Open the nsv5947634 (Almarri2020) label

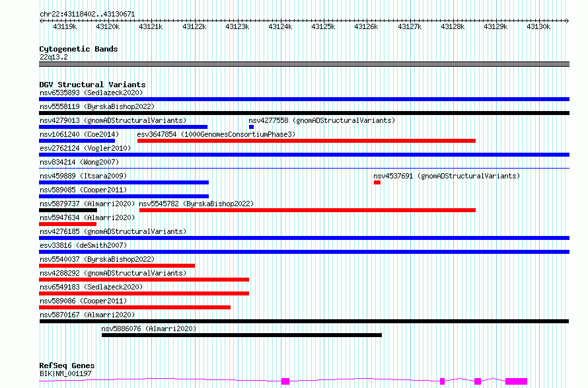click(87, 217)
